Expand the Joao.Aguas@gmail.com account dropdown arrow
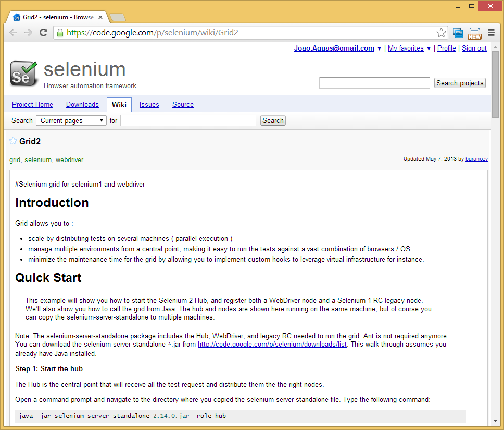 tap(379, 48)
